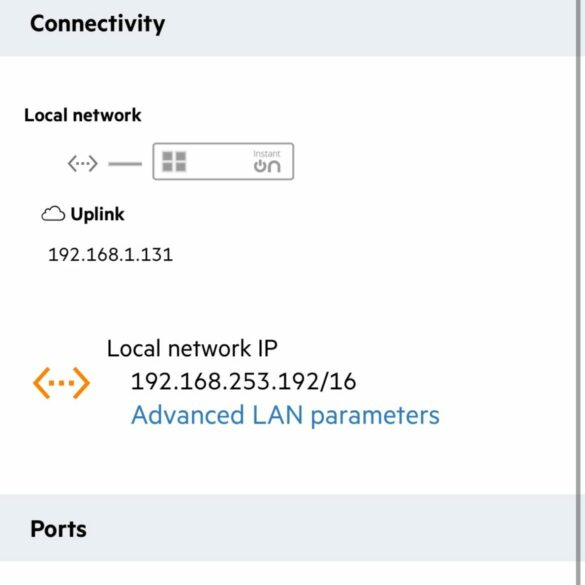
Task: Click blank area below Advanced LAN parameters
Action: tap(288, 463)
